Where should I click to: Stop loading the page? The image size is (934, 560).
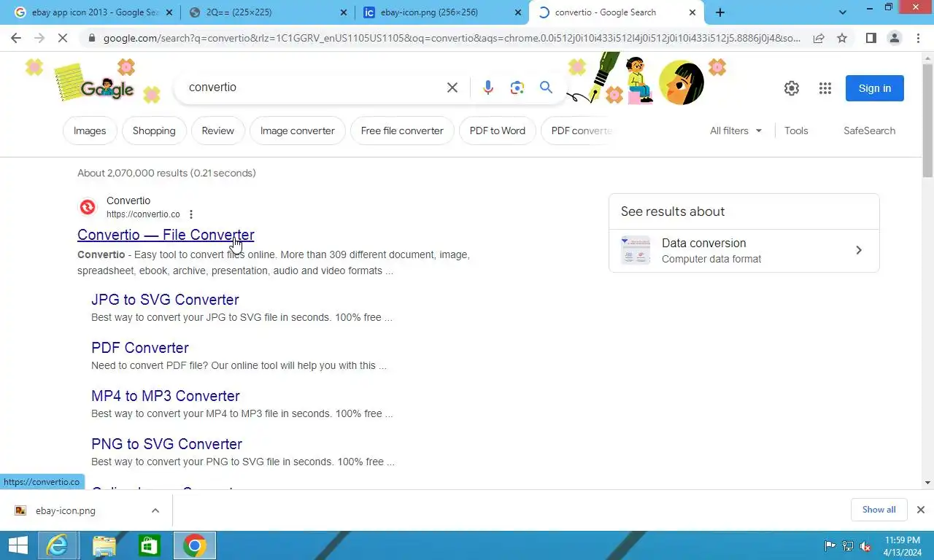pos(63,38)
